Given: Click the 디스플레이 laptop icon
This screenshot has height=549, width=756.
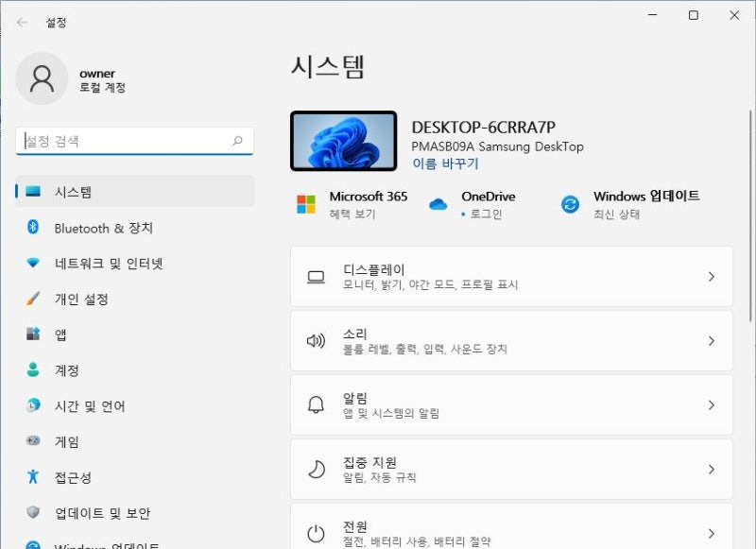Looking at the screenshot, I should [x=316, y=277].
